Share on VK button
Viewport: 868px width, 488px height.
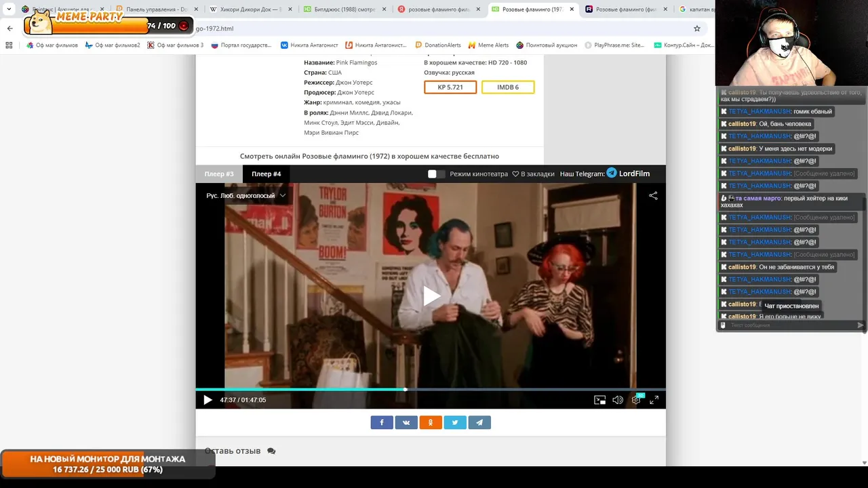click(406, 422)
